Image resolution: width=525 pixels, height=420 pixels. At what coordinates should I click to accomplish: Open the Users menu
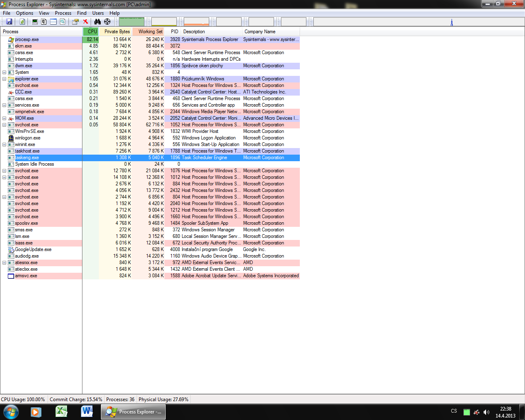tap(98, 13)
